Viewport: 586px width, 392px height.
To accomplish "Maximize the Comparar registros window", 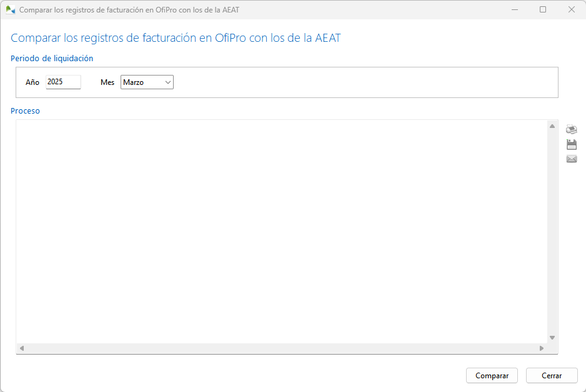I will (543, 9).
